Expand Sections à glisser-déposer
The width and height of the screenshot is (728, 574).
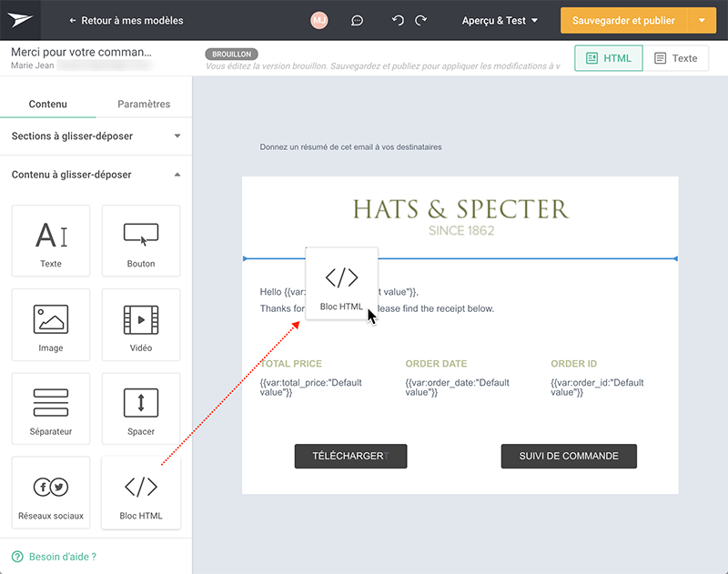(96, 136)
